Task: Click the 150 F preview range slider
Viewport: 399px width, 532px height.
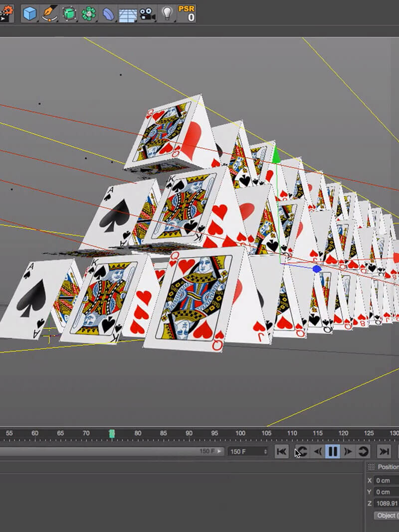Action: pos(112,452)
